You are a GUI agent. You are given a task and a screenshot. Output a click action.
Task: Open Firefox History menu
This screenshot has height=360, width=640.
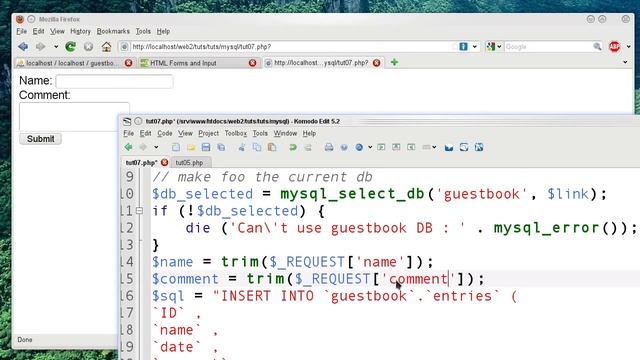click(80, 31)
